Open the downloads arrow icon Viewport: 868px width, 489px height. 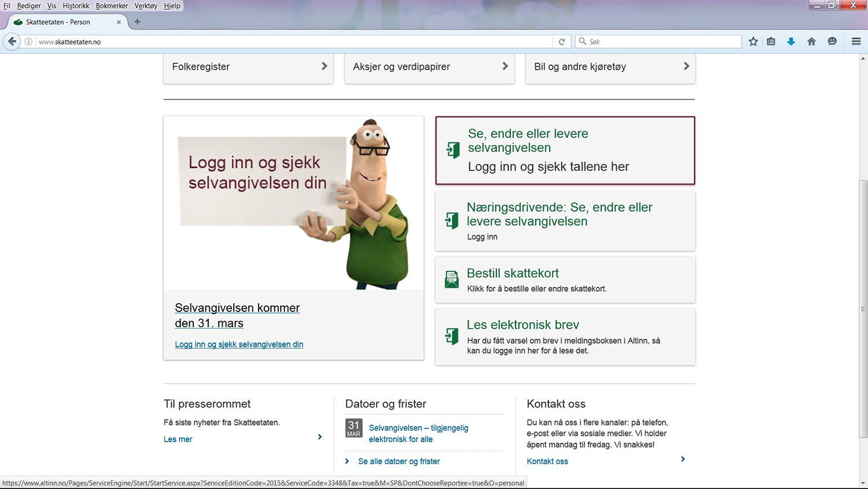click(x=791, y=42)
